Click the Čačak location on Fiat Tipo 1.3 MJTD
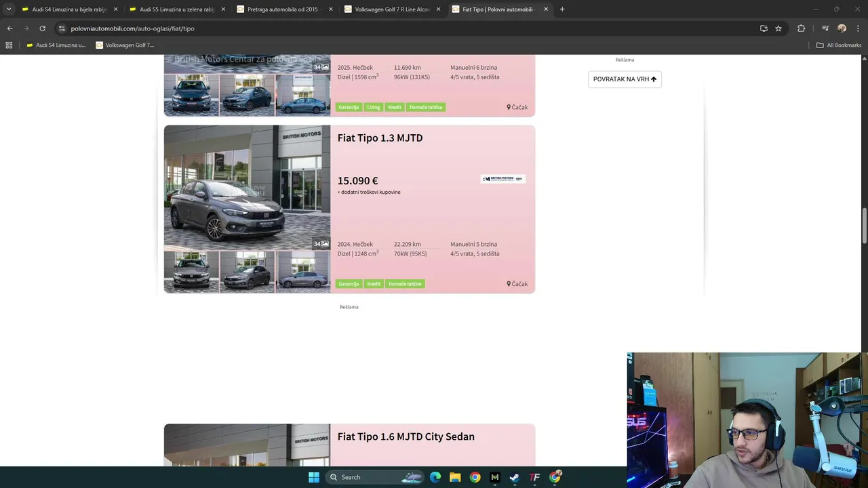This screenshot has height=488, width=868. 517,284
